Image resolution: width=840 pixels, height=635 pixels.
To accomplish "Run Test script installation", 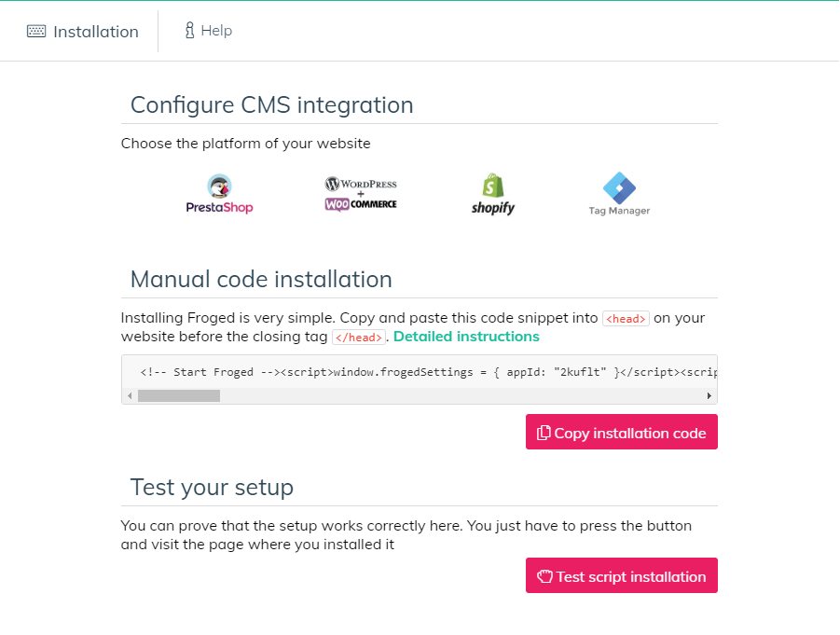I will 622,575.
